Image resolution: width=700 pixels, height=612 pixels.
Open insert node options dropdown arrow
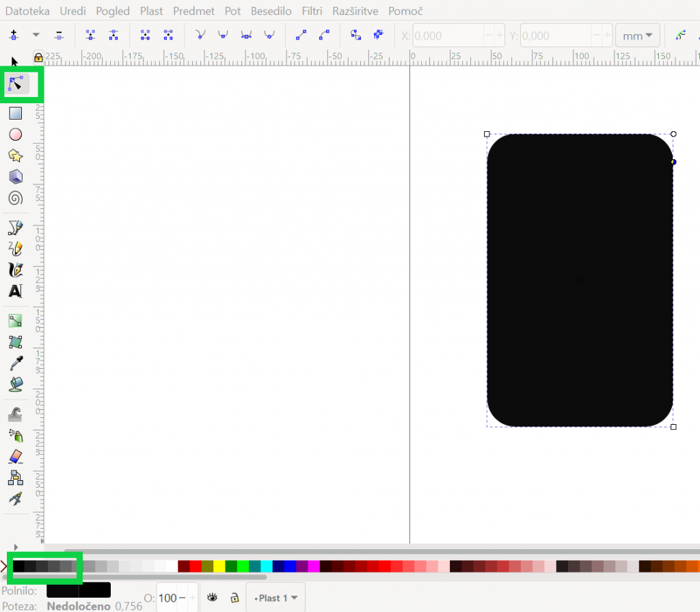pyautogui.click(x=36, y=35)
